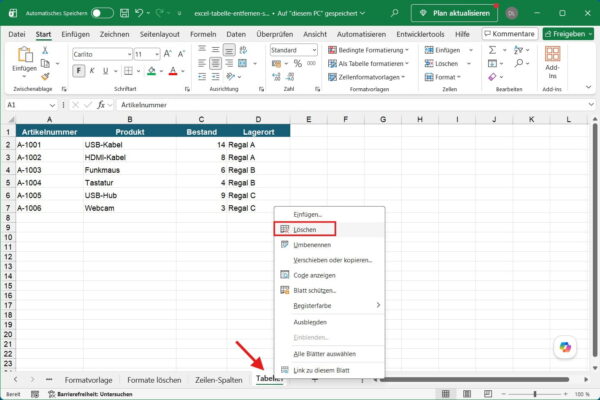This screenshot has width=600, height=400.
Task: Open Sort and Filter icon
Action: tap(518, 50)
